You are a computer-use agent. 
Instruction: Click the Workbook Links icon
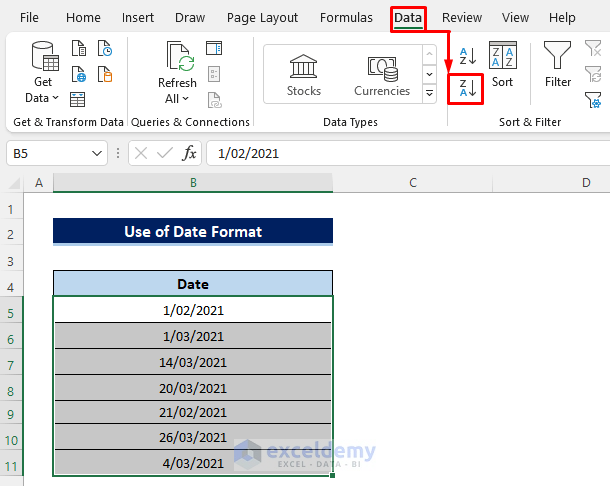point(214,100)
